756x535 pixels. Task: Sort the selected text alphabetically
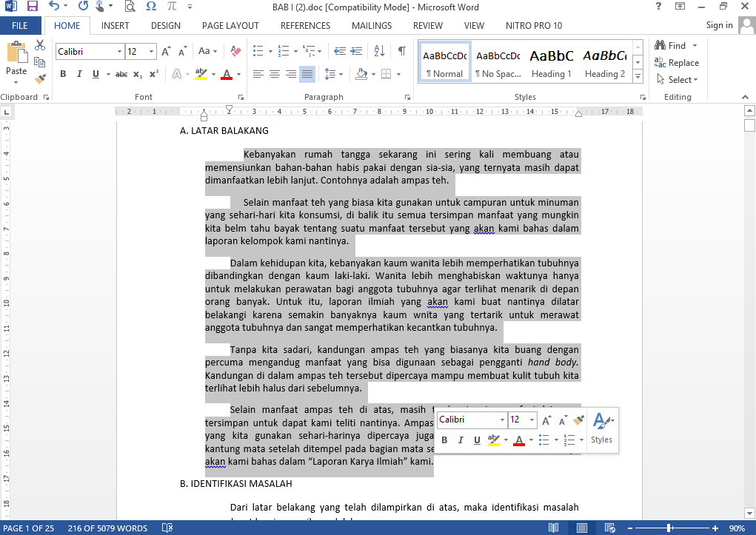coord(379,51)
